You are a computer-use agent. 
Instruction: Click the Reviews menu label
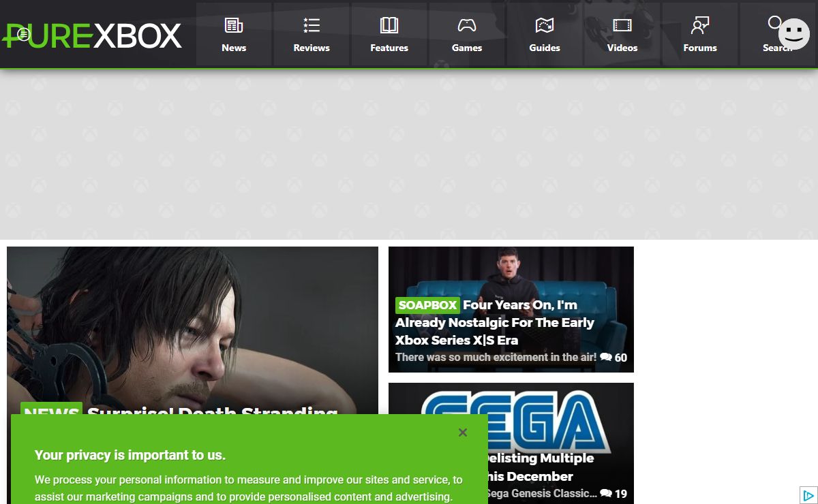click(x=312, y=48)
